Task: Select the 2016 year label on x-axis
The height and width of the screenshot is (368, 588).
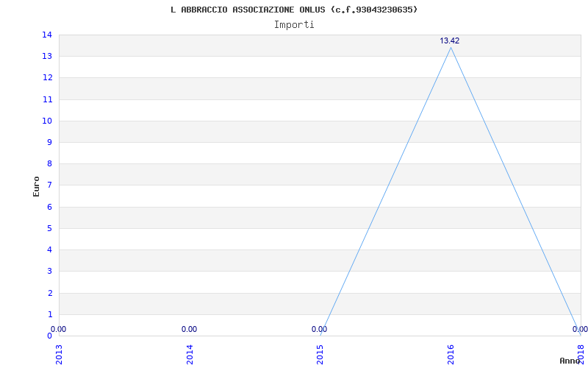Action: pos(451,355)
